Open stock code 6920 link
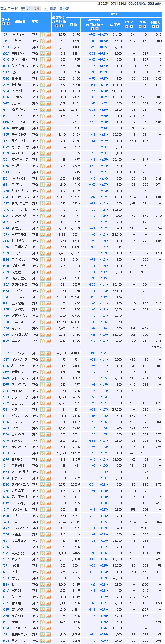Viewport: 165px width, 644px height. point(5,197)
